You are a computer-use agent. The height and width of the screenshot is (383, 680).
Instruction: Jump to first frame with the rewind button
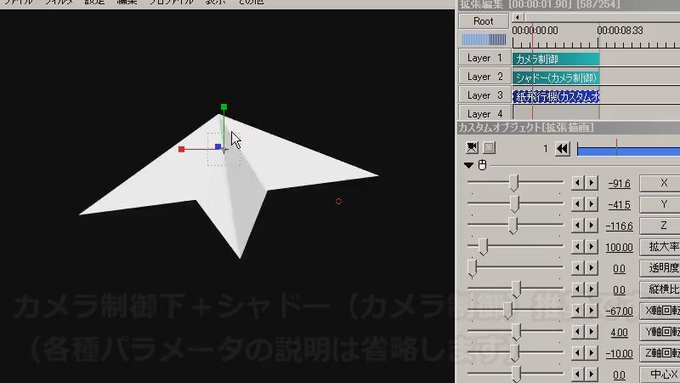562,149
